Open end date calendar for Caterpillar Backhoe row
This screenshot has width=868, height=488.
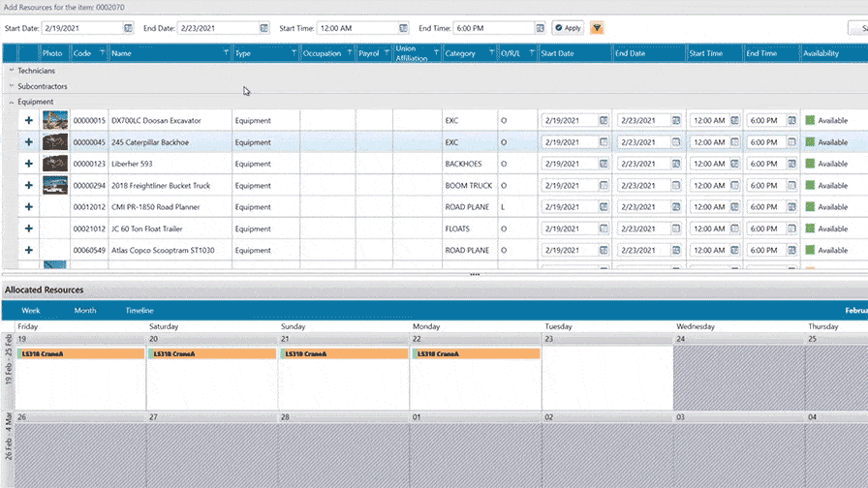point(676,142)
